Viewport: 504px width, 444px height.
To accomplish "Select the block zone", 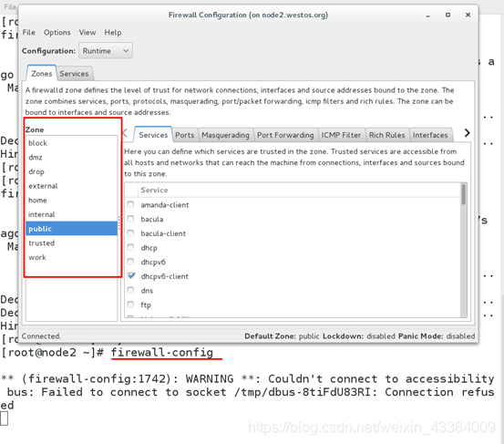I will coord(71,143).
